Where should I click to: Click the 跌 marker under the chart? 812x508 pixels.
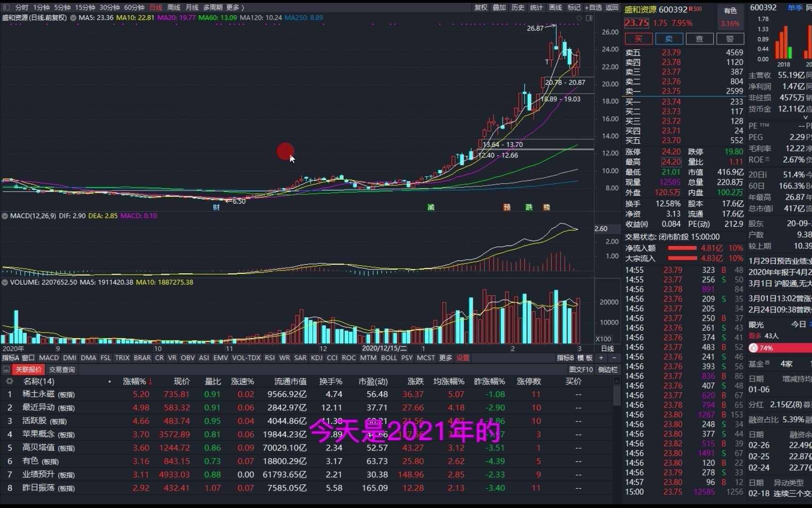[529, 207]
